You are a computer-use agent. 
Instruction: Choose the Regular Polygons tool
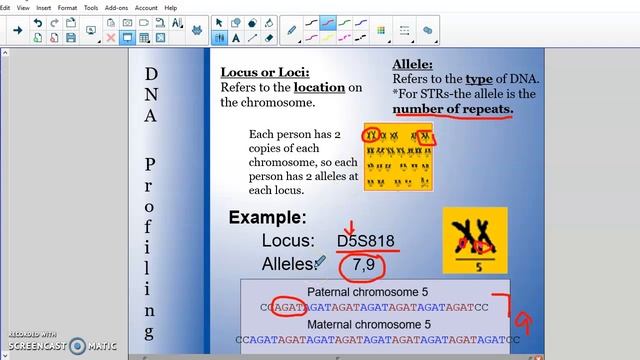pos(252,23)
